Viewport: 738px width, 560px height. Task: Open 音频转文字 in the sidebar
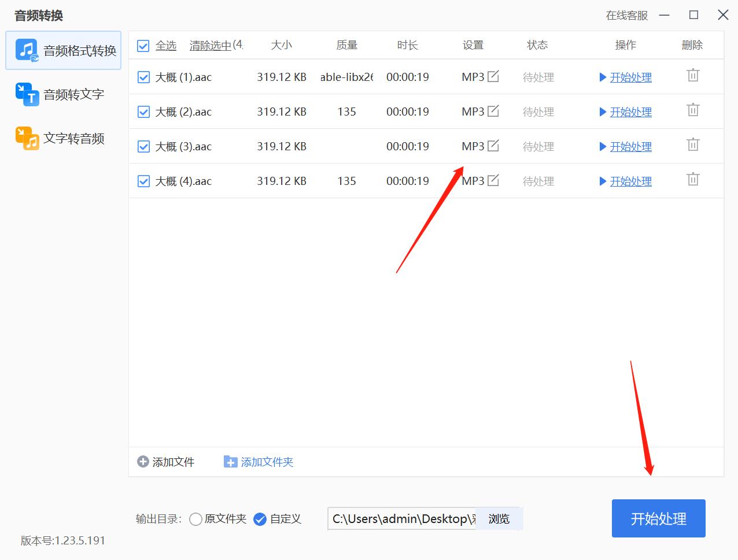click(62, 94)
